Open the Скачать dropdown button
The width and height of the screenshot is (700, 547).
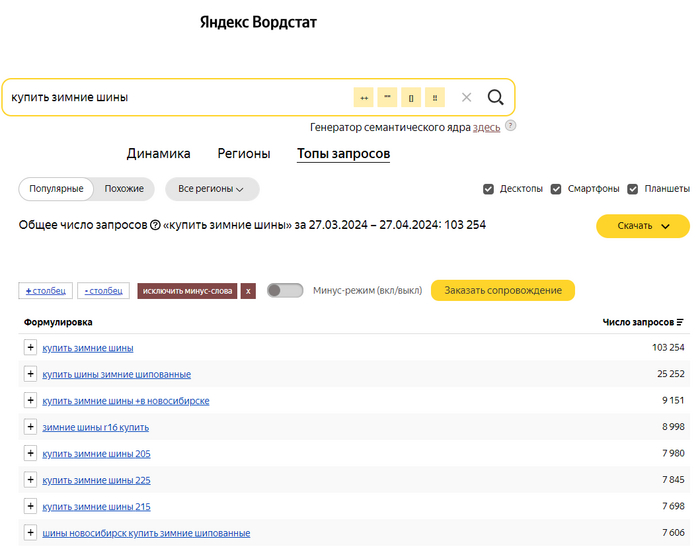[x=642, y=226]
